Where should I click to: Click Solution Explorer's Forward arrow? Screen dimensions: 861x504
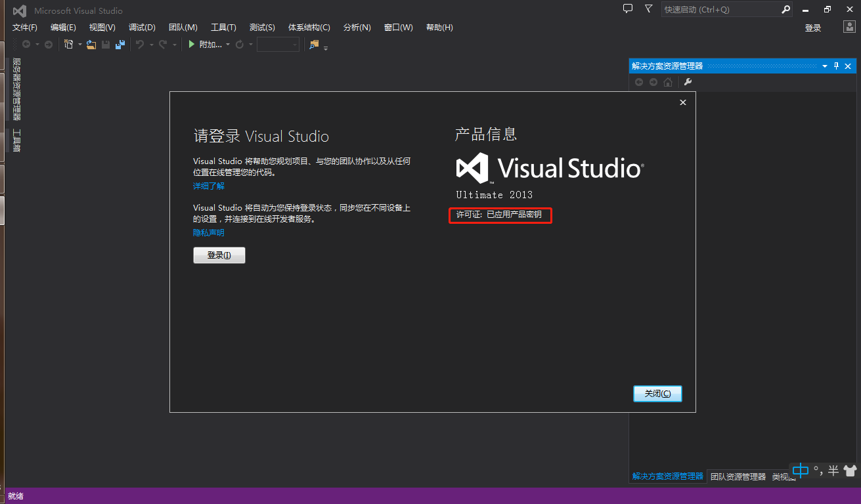653,82
